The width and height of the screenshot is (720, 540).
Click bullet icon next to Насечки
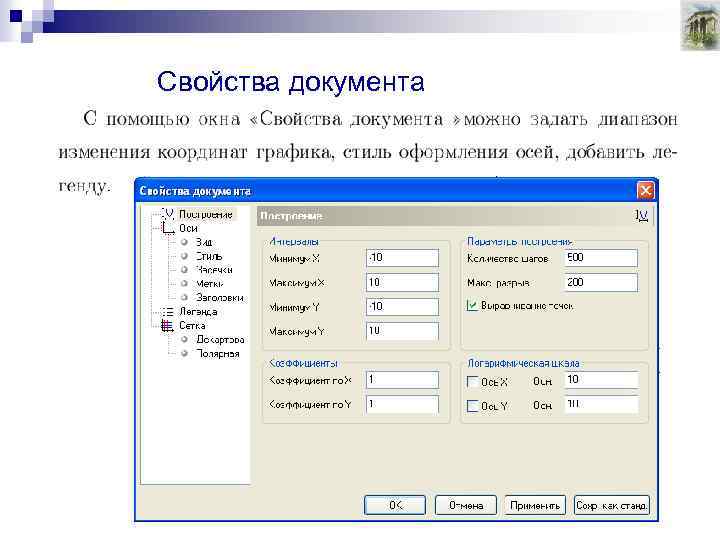coord(185,270)
